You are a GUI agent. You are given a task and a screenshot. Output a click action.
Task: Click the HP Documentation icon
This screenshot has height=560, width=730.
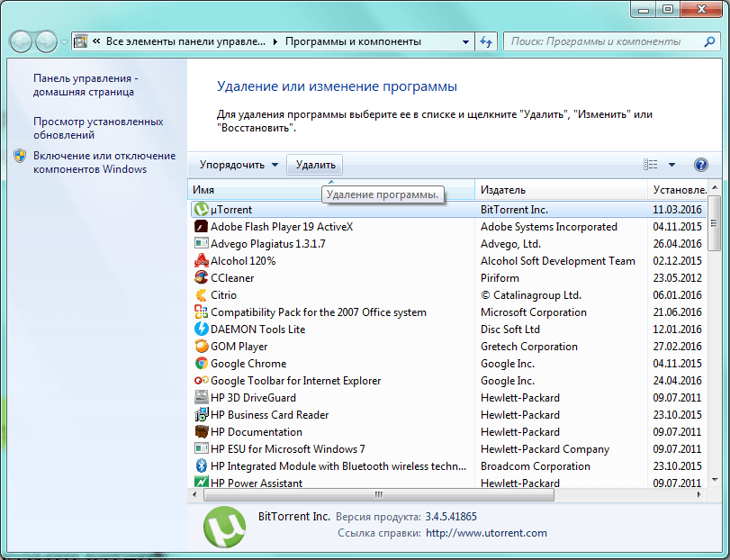201,431
